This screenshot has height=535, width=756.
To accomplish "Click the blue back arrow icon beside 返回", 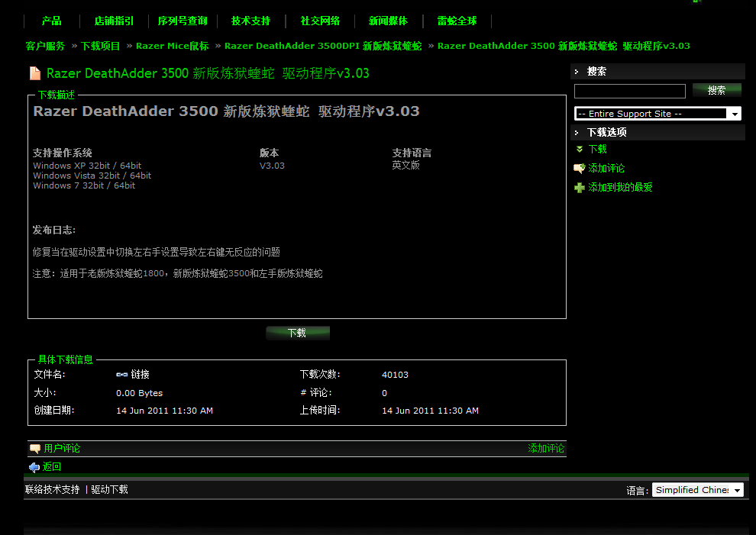I will pos(34,467).
